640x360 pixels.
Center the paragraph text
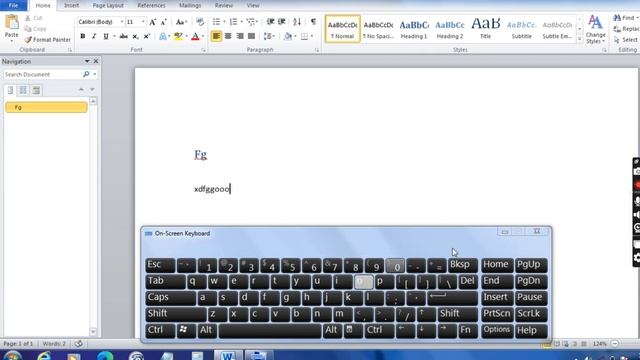pos(228,36)
